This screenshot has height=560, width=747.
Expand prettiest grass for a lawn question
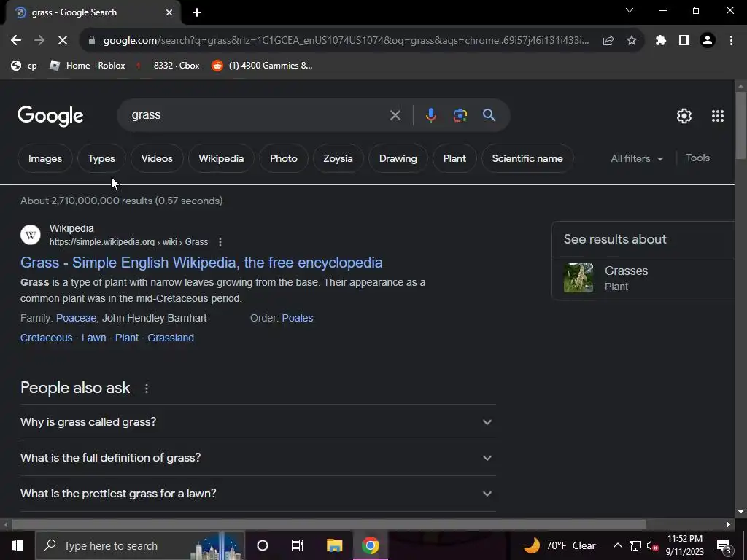pos(258,494)
